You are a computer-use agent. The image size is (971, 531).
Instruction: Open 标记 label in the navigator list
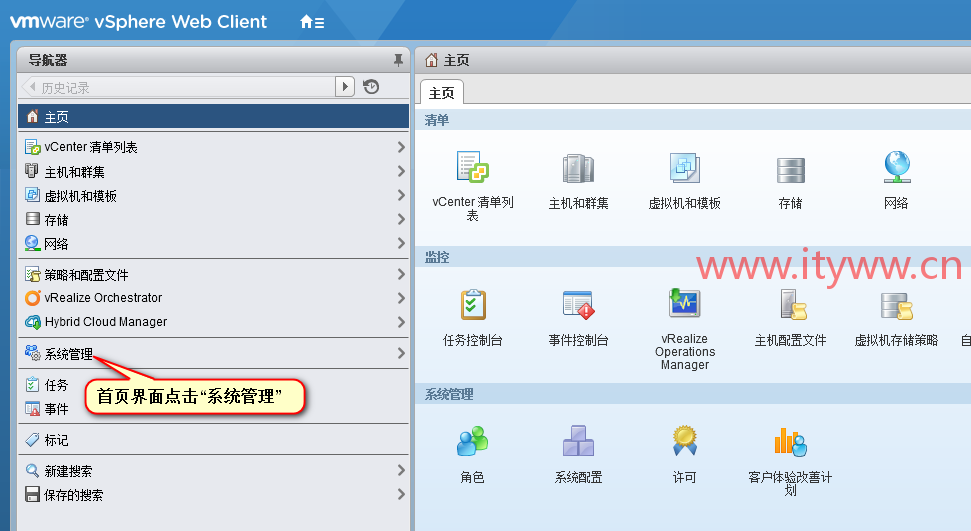[56, 440]
